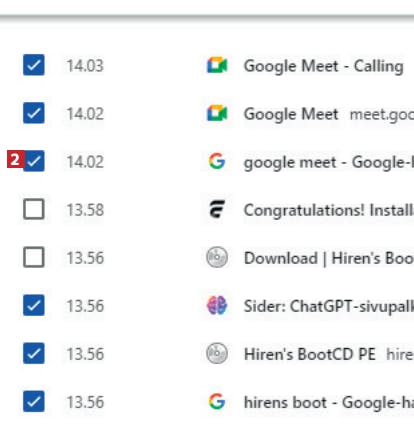The height and width of the screenshot is (426, 414).
Task: Open hirens boot - Google search entry
Action: click(x=329, y=402)
